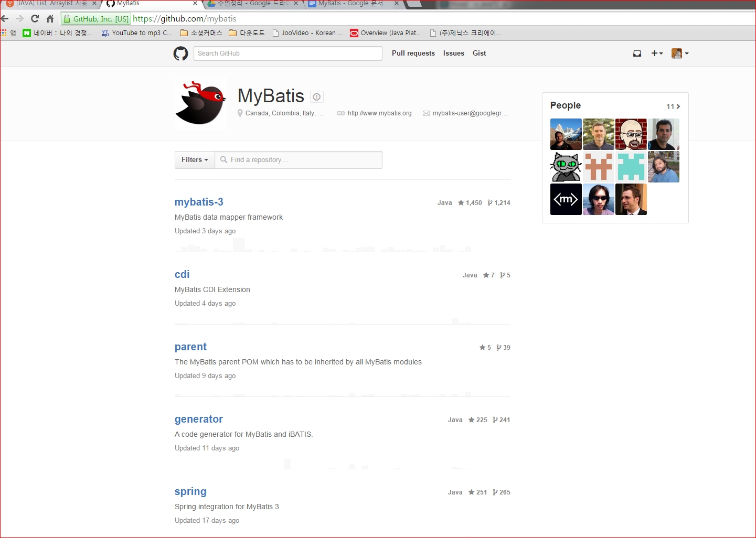Viewport: 756px width, 538px height.
Task: Click the fork count on mybatis-3
Action: pos(499,203)
